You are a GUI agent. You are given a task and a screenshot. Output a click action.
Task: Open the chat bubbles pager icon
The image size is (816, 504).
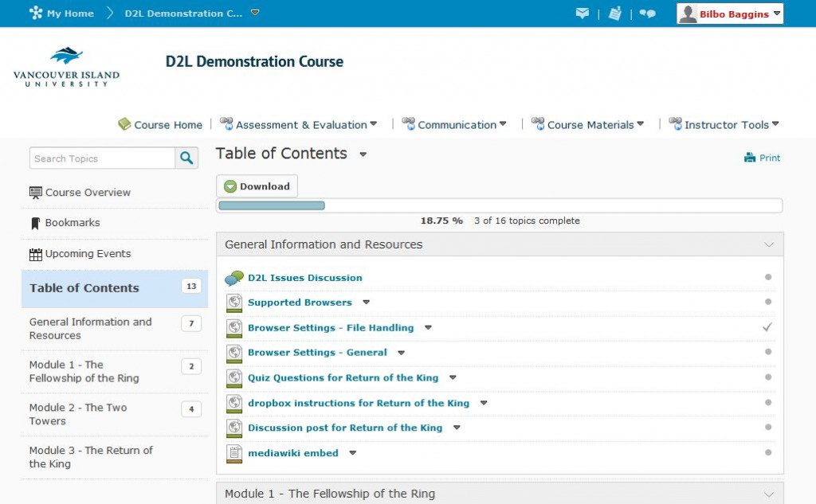(x=647, y=14)
